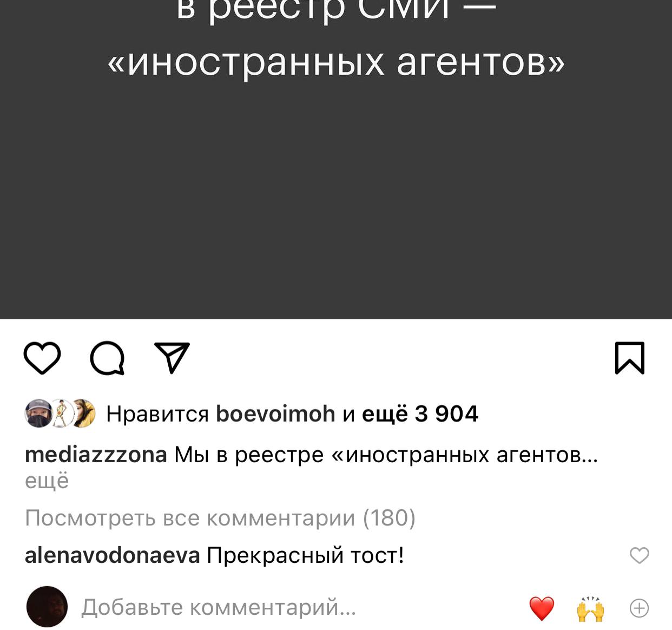Open the boevoimoh profile link

(275, 414)
